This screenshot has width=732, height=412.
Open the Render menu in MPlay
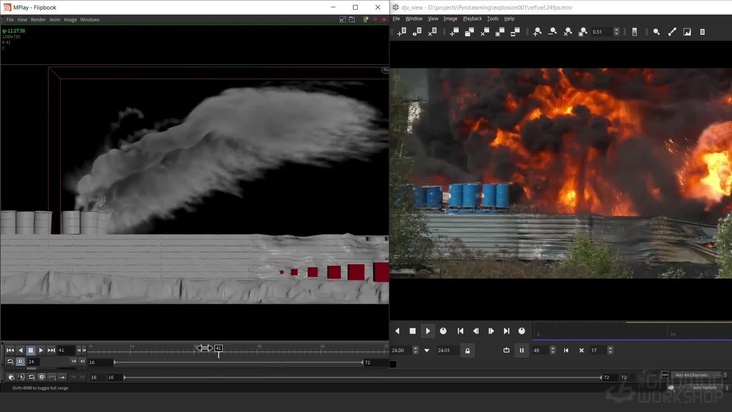(38, 20)
